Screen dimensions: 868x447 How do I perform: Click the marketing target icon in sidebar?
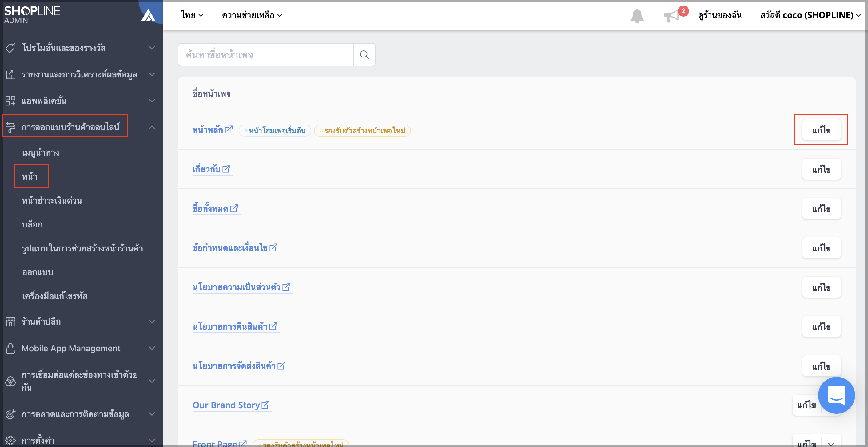coord(10,414)
